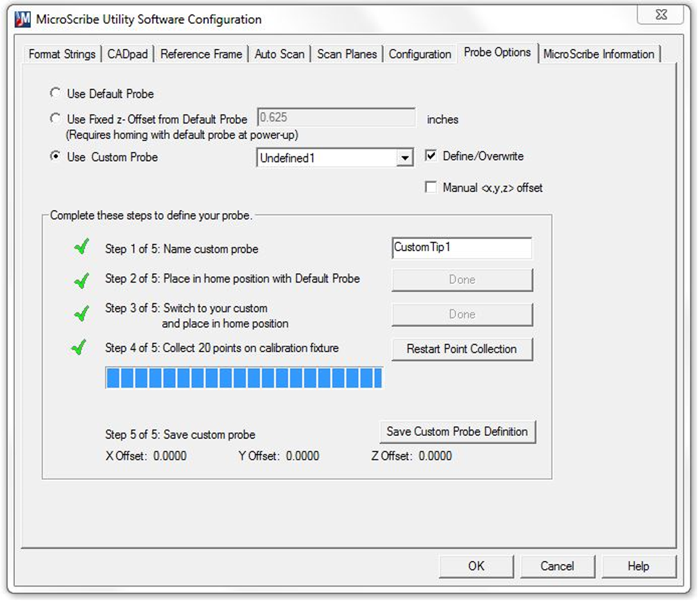Click the MicroScribe app icon in title bar

click(23, 19)
